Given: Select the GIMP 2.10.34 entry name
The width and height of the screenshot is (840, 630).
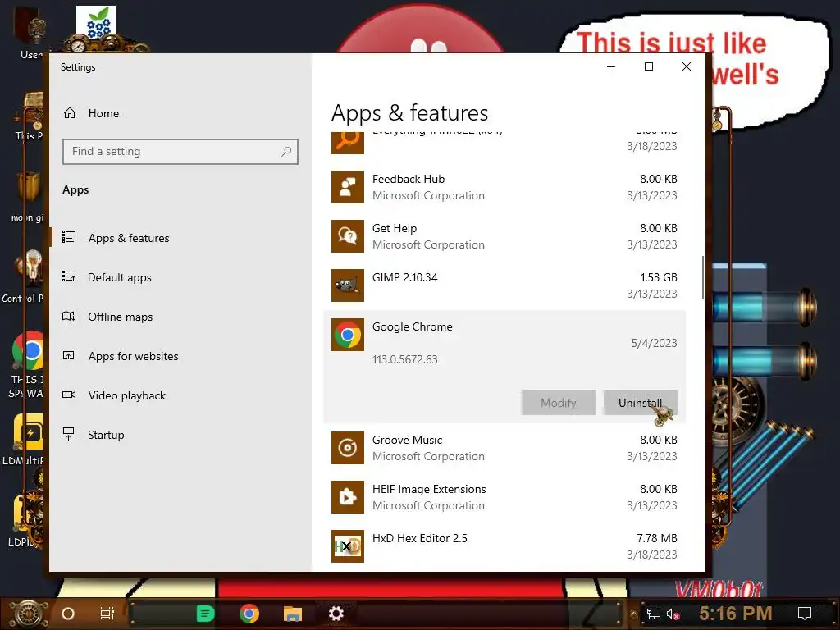Looking at the screenshot, I should (404, 277).
